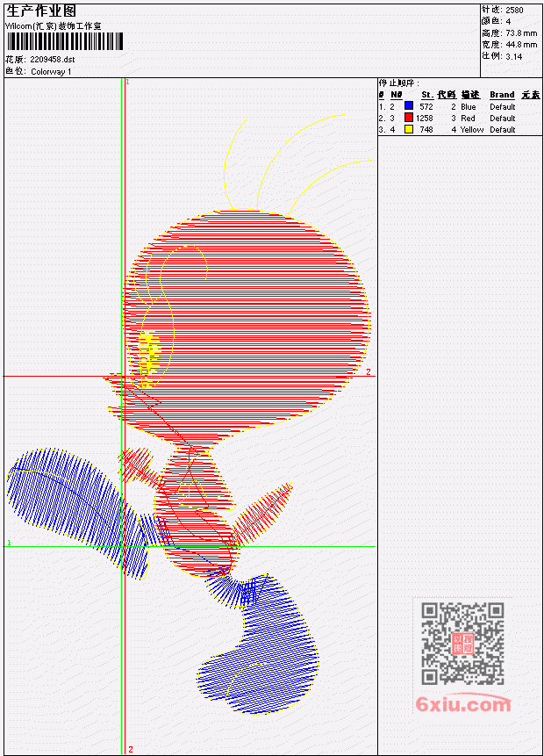This screenshot has height=756, width=544.
Task: Click the '停止顺序' stop sequence heading
Action: [399, 83]
